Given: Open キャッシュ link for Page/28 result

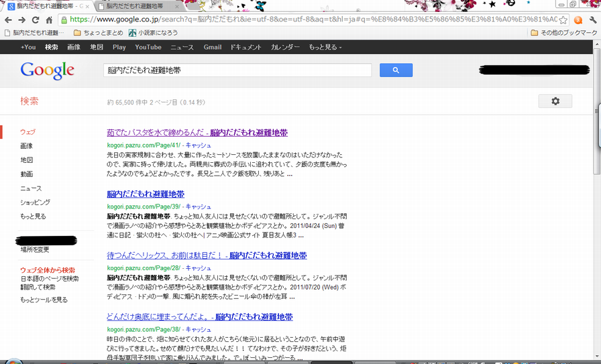Looking at the screenshot, I should (x=198, y=268).
